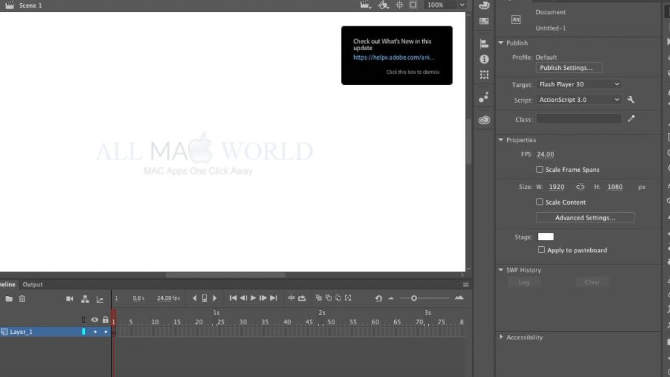Jump to previous keyframe arrow
The height and width of the screenshot is (377, 670).
pyautogui.click(x=195, y=298)
